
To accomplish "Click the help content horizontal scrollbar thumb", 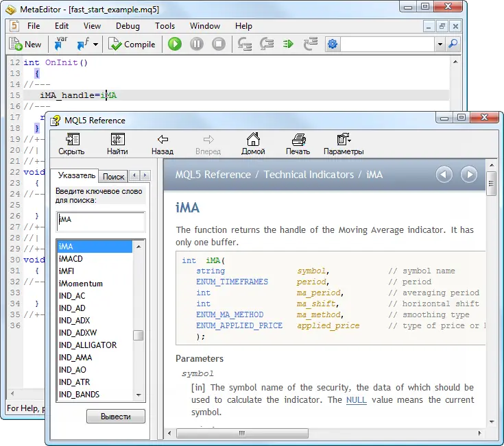I will [x=242, y=433].
